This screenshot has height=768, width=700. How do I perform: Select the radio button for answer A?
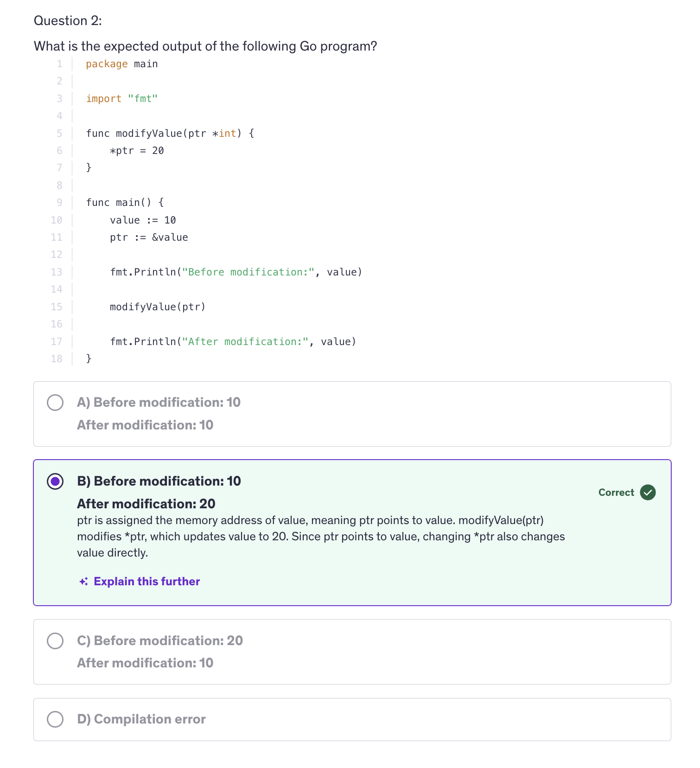pos(55,403)
